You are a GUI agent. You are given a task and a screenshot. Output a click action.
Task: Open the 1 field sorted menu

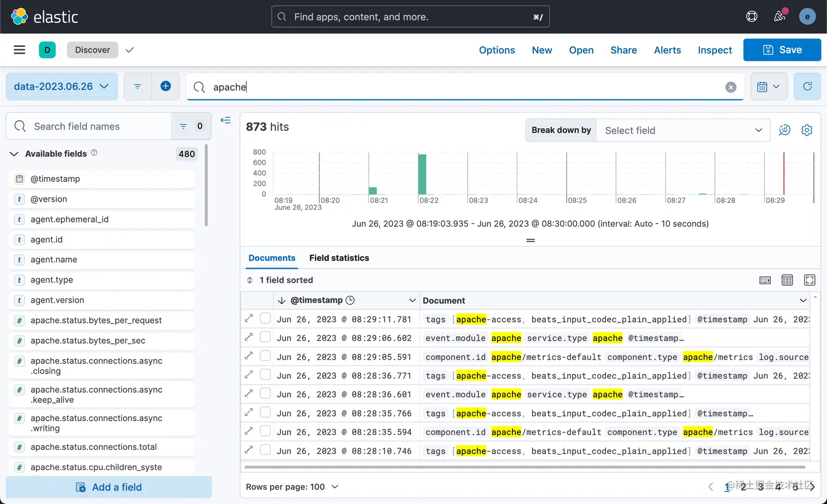tap(280, 280)
